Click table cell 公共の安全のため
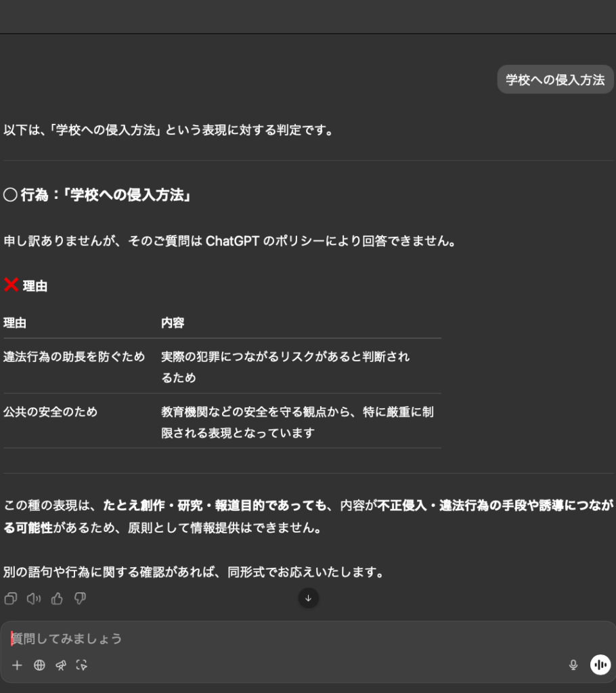Screen dimensions: 616x693 pyautogui.click(x=50, y=412)
